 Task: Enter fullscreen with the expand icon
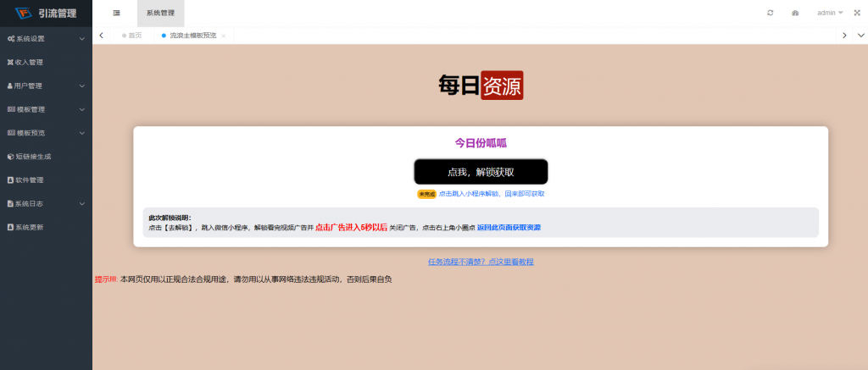point(857,13)
